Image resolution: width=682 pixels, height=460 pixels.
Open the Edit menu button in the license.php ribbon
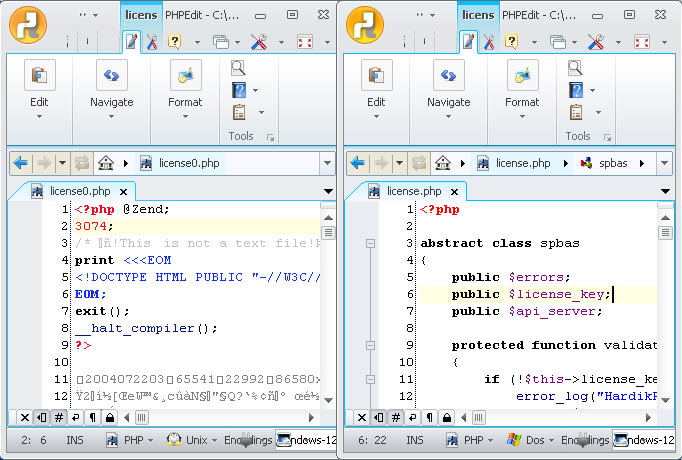(x=376, y=90)
